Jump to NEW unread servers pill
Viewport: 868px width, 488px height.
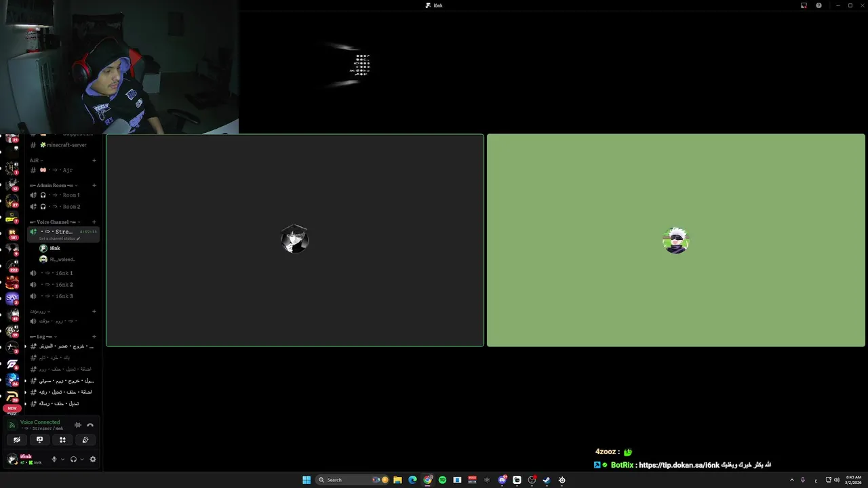(12, 409)
